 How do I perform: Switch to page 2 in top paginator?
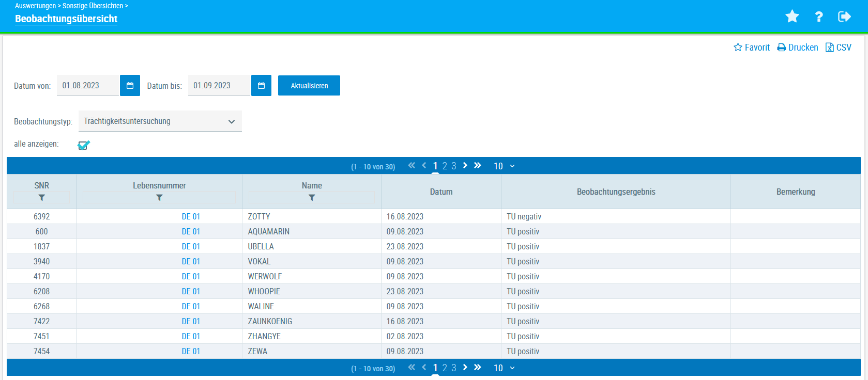[x=445, y=166]
